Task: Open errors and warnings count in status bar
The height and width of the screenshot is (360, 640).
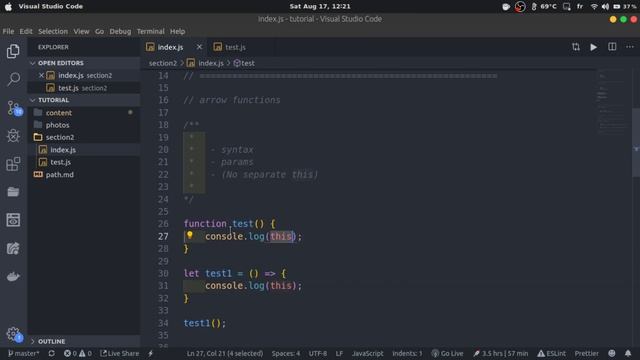Action: (x=78, y=353)
